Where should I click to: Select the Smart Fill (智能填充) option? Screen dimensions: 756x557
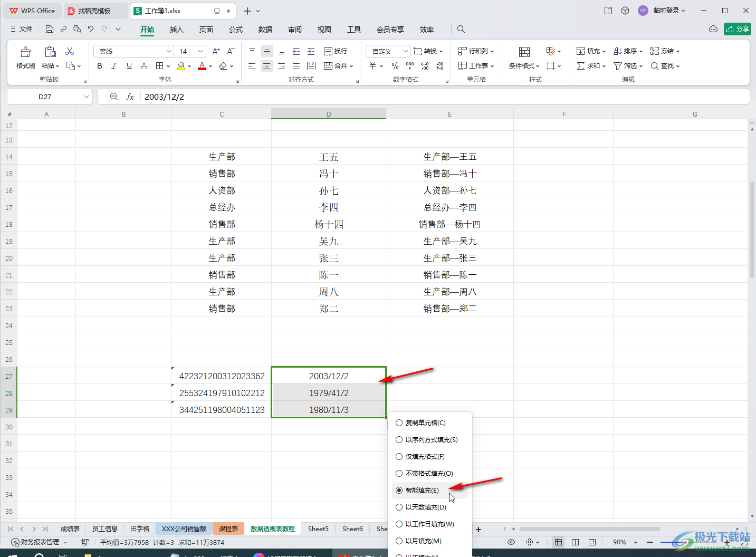coord(429,490)
